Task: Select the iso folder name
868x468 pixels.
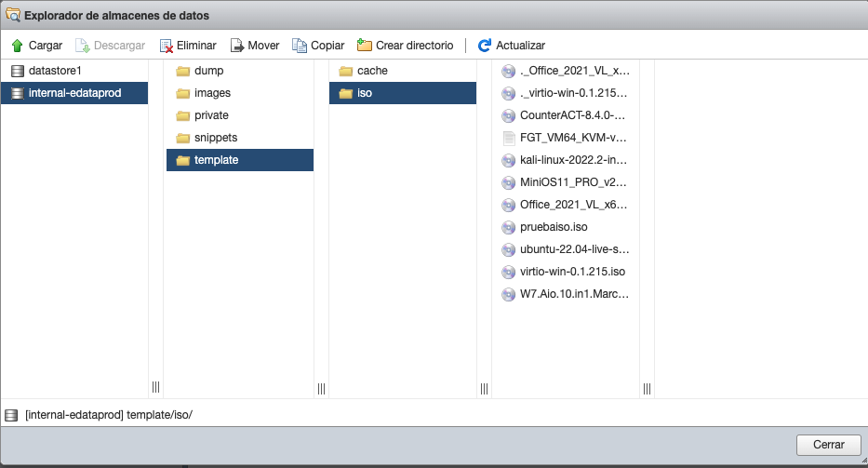Action: 365,93
